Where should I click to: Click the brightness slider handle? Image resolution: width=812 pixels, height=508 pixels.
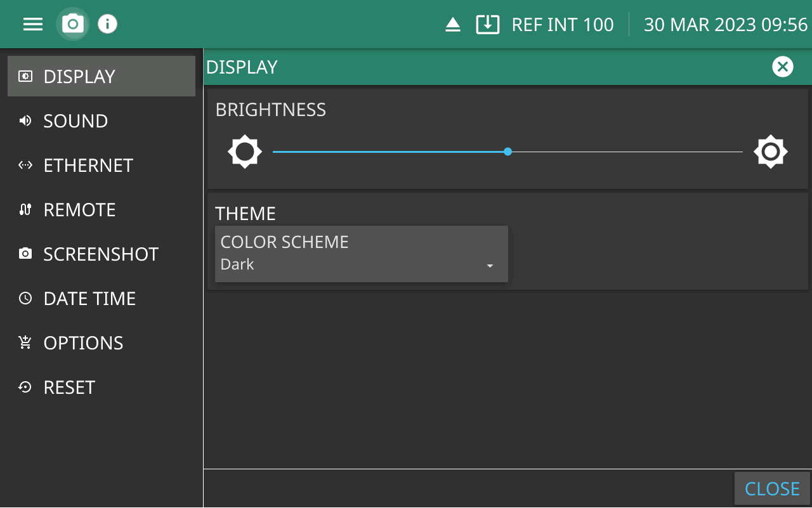507,152
